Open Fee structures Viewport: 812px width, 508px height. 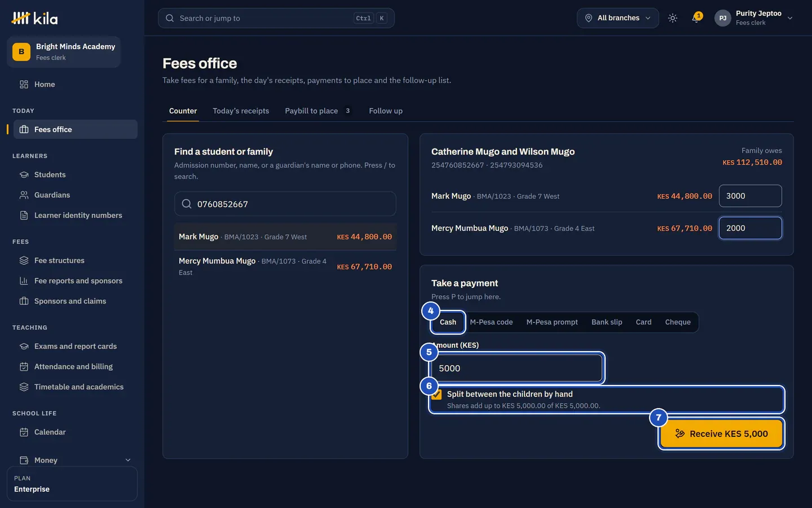[x=76, y=260]
